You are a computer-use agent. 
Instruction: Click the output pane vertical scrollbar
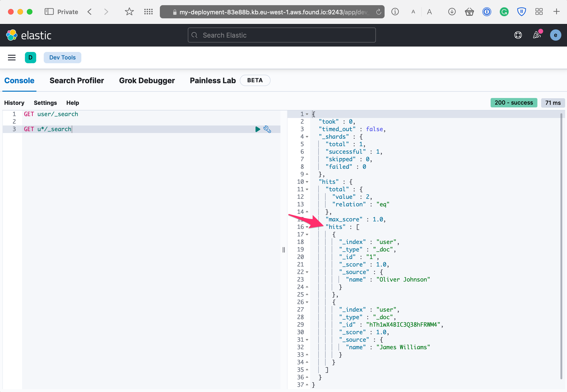[x=561, y=246]
